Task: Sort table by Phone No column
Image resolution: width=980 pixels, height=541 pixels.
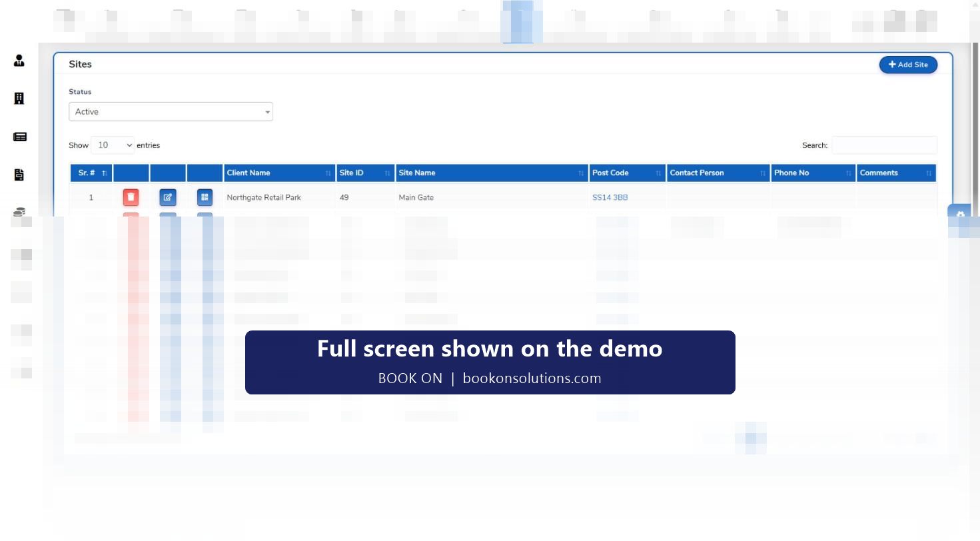Action: [813, 173]
